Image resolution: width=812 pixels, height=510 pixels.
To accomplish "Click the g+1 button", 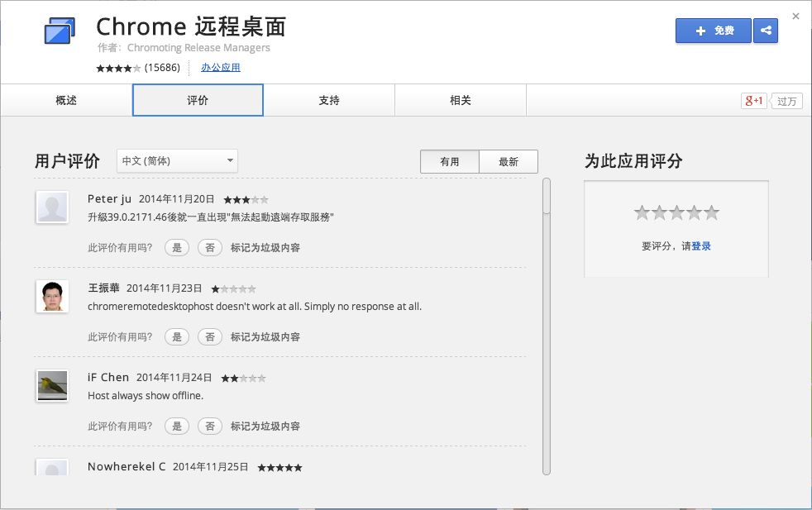I will tap(753, 101).
